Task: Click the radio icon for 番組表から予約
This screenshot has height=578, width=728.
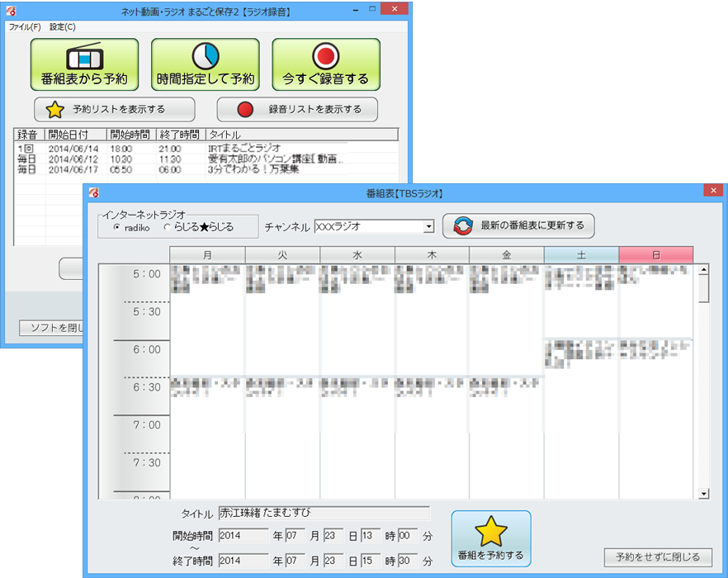Action: pos(83,56)
